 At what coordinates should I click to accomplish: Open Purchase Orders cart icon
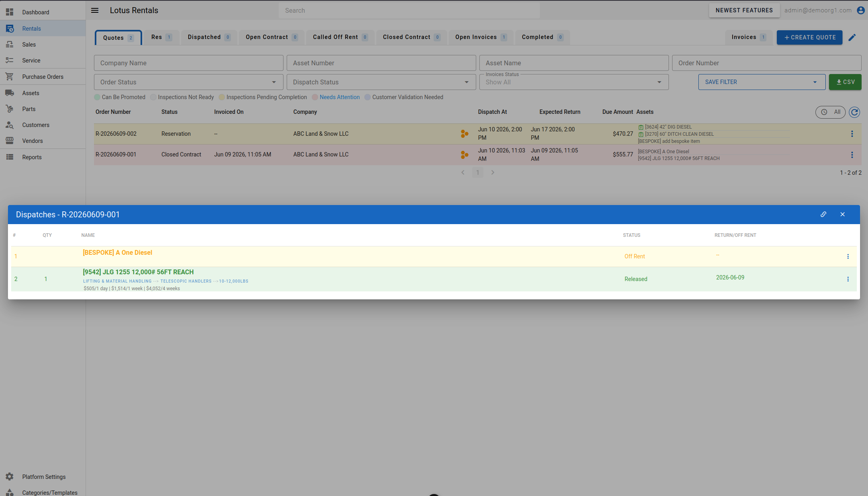click(10, 77)
